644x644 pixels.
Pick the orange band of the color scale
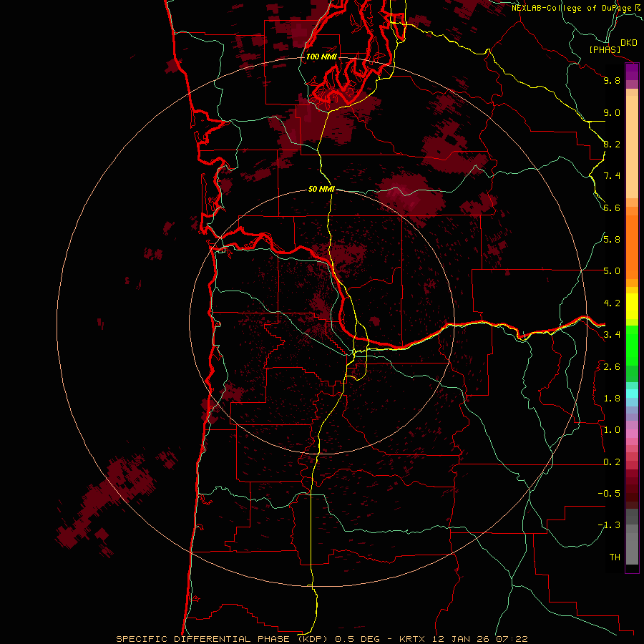point(632,247)
